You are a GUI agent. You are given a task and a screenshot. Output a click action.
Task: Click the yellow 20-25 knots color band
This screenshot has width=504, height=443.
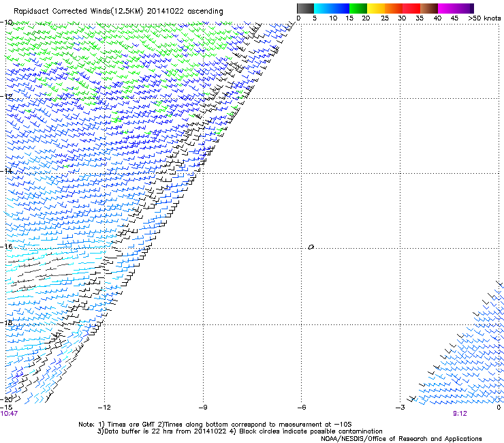tap(376, 8)
